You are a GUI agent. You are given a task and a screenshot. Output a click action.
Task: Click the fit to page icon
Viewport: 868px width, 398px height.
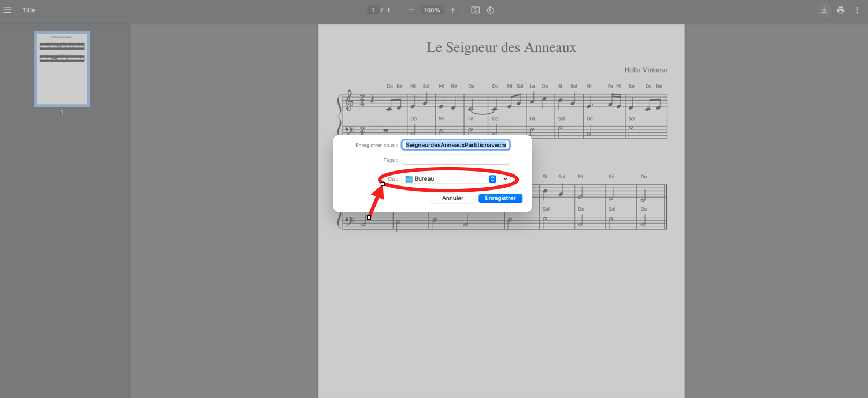point(475,10)
